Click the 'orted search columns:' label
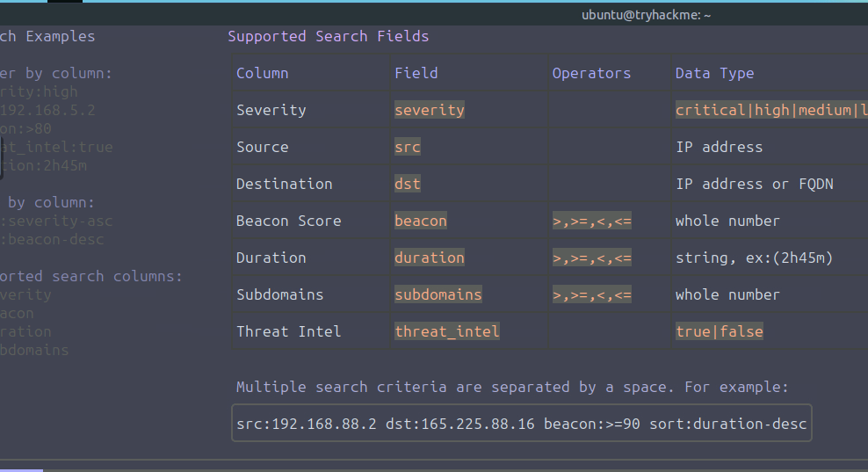The width and height of the screenshot is (868, 472). coord(91,277)
